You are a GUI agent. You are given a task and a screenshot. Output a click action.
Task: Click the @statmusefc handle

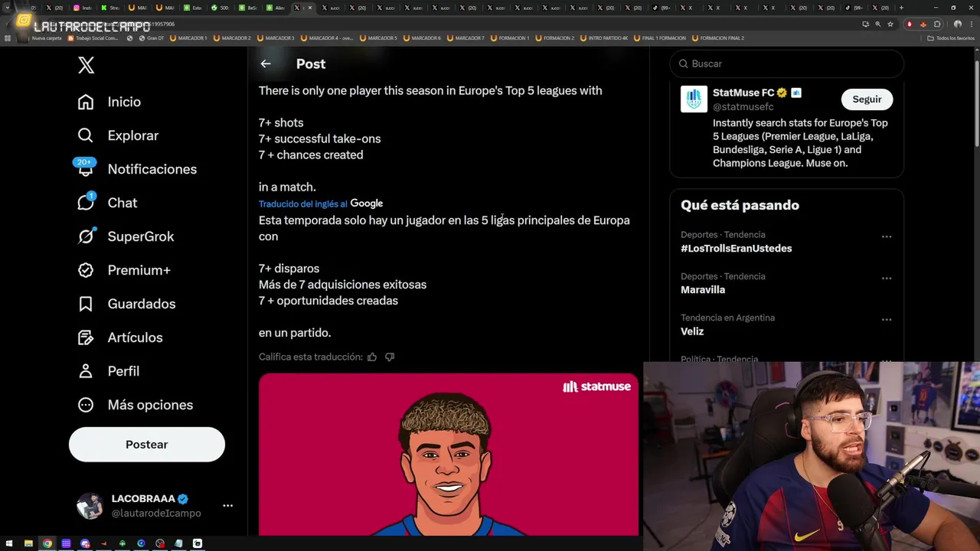743,107
